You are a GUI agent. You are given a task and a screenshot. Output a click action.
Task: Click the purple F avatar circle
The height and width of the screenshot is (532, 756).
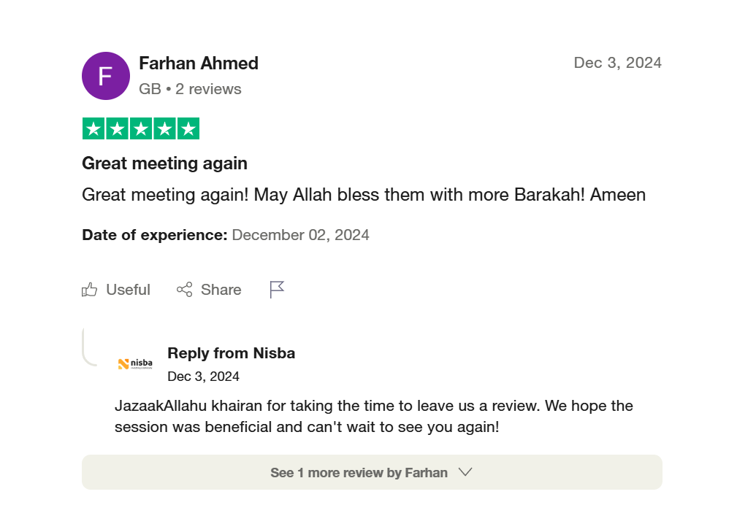106,76
